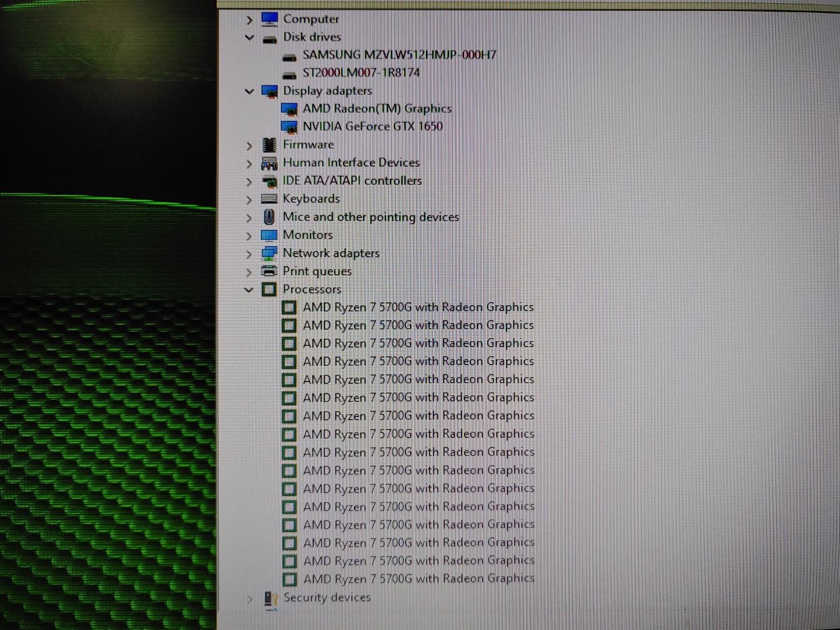The image size is (840, 630).
Task: Click the Keyboards category icon
Action: [269, 199]
